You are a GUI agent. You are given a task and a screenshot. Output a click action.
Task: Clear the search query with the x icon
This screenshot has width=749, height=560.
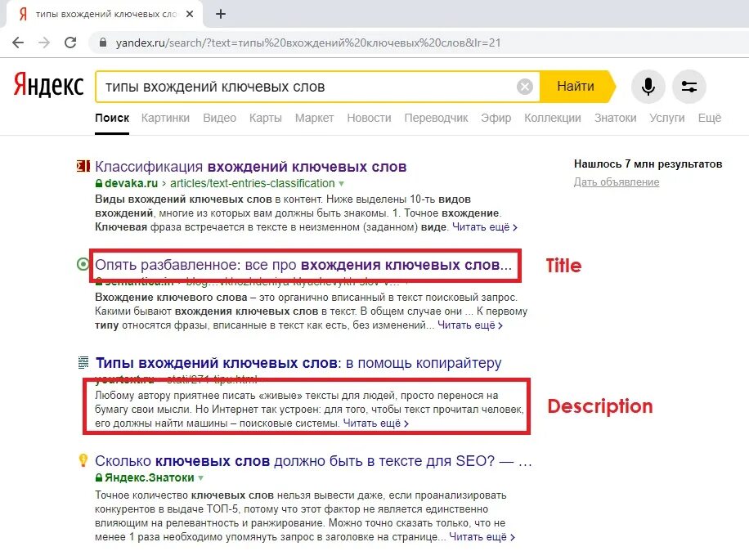524,87
